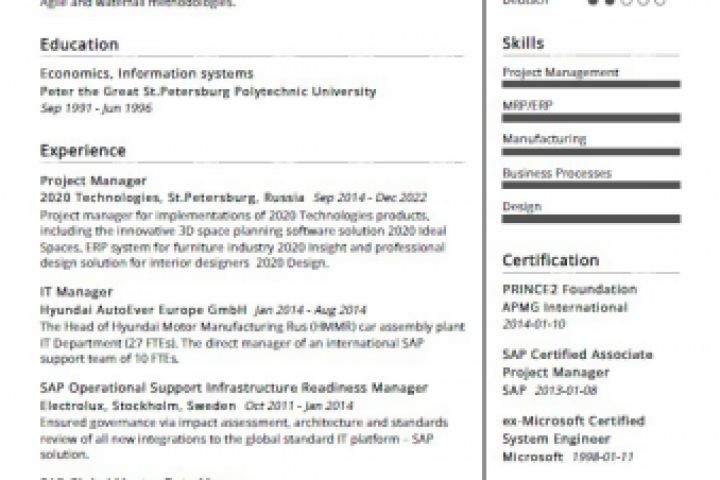Image resolution: width=720 pixels, height=480 pixels.
Task: Select SAP Certified Associate Project Manager entry
Action: click(x=577, y=363)
